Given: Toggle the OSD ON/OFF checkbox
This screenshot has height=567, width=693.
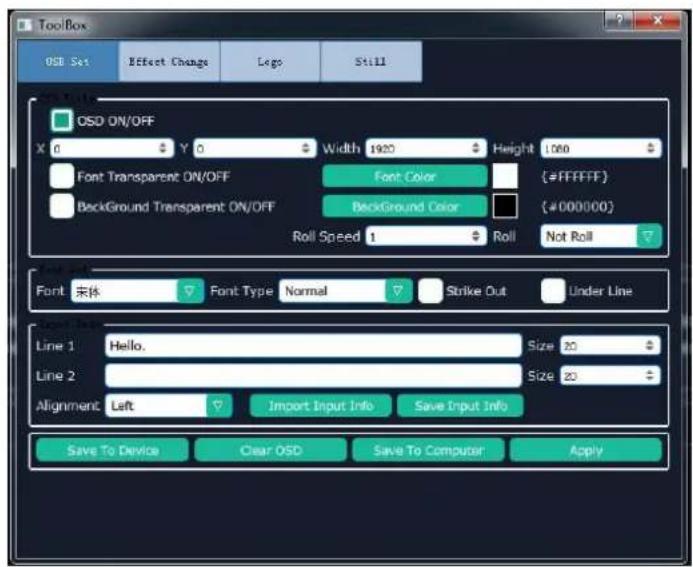Looking at the screenshot, I should point(61,120).
